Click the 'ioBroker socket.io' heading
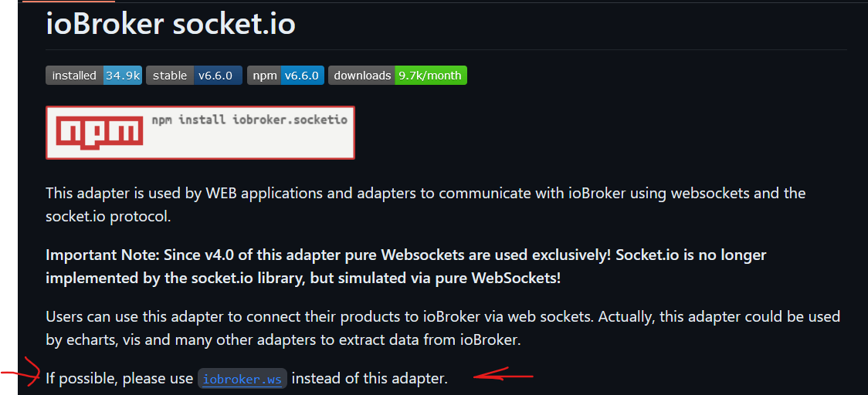Image resolution: width=868 pixels, height=395 pixels. pyautogui.click(x=171, y=25)
